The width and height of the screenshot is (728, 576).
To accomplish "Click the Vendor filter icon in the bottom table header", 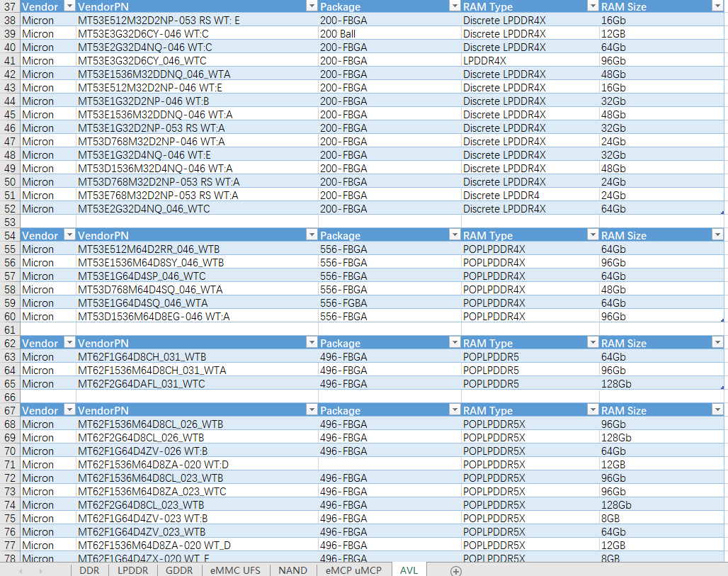I will 69,410.
